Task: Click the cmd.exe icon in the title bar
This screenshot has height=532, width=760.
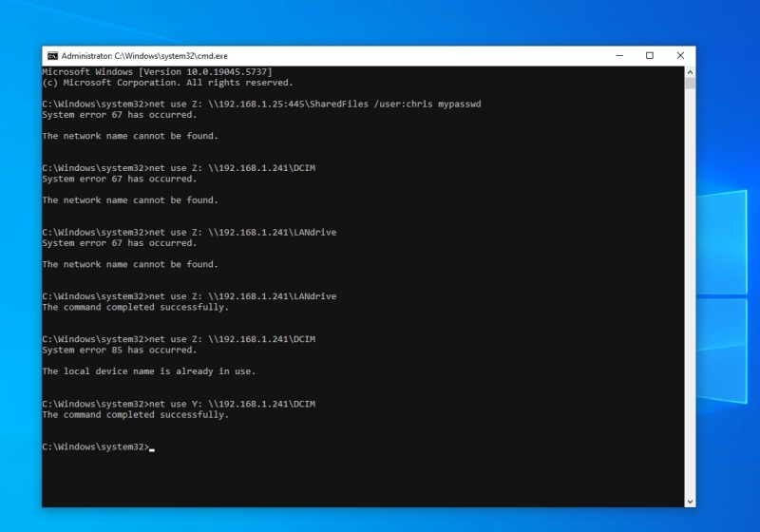Action: (52, 56)
